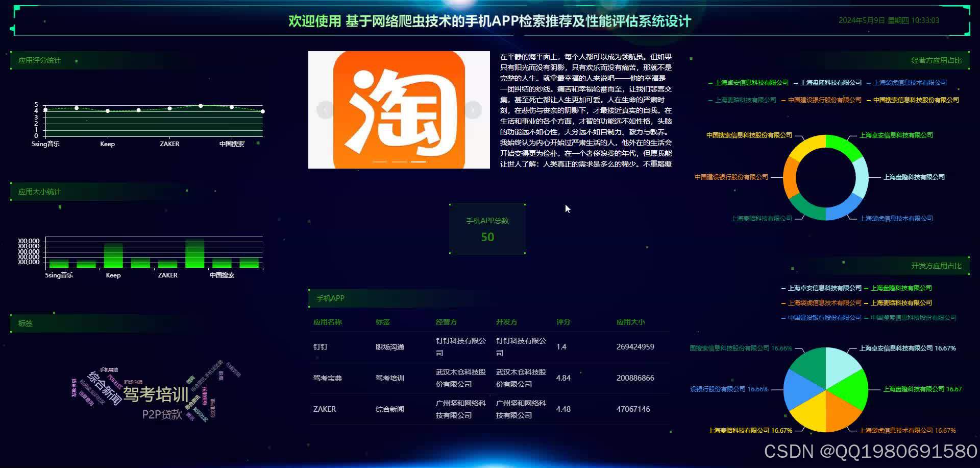Click the carousel next arrow beside the app image
Image resolution: width=980 pixels, height=468 pixels.
pos(472,109)
